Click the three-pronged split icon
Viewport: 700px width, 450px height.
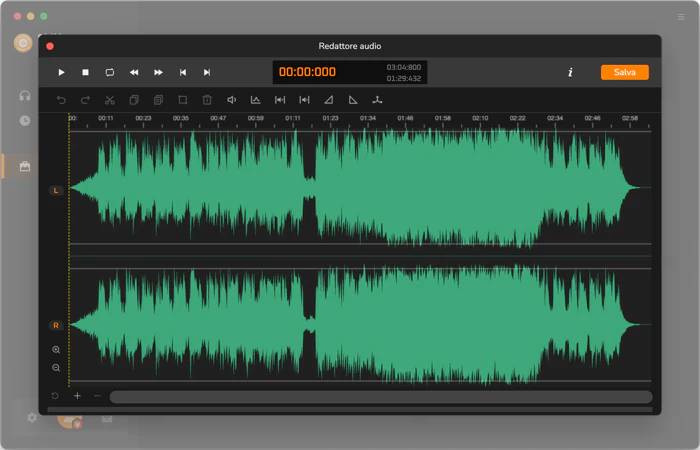click(x=377, y=100)
